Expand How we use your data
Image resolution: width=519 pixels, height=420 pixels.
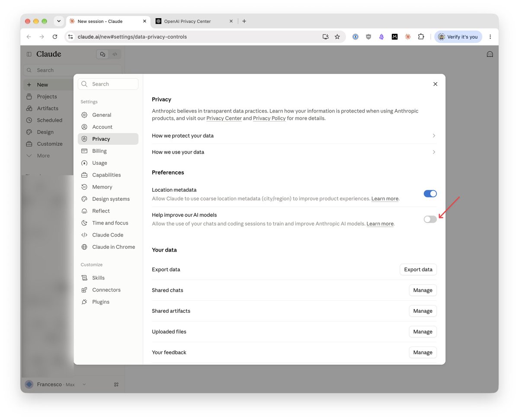click(294, 152)
